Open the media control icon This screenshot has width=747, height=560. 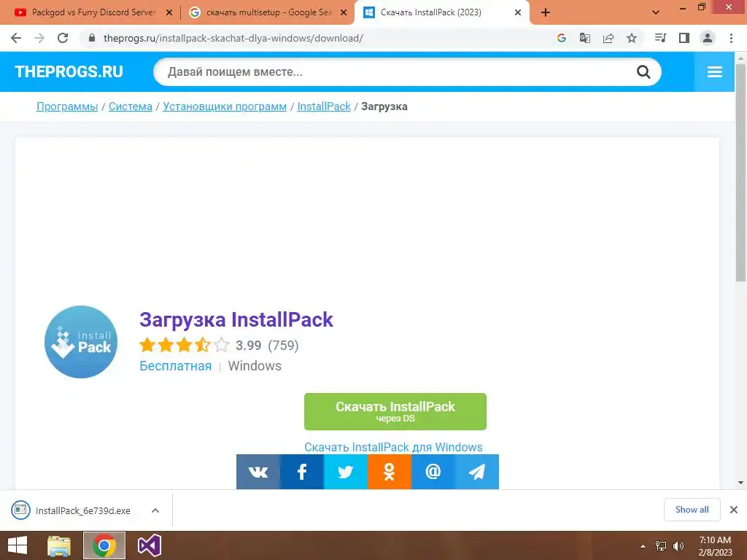click(660, 38)
